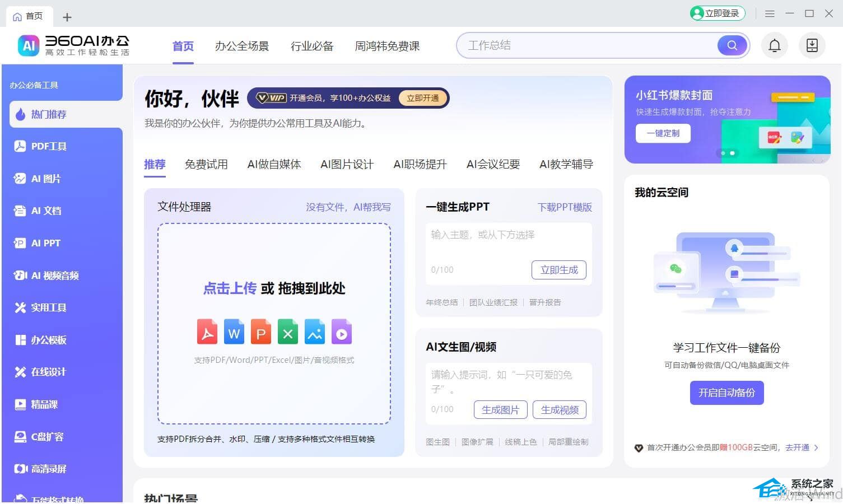Switch to AI会议纪要 tab
Image resolution: width=843 pixels, height=504 pixels.
(x=493, y=164)
